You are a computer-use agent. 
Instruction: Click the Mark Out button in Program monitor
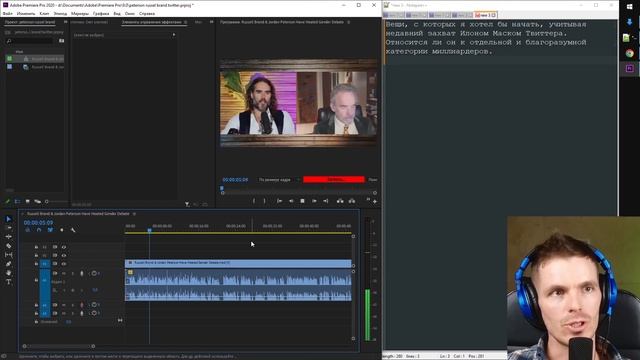click(264, 201)
